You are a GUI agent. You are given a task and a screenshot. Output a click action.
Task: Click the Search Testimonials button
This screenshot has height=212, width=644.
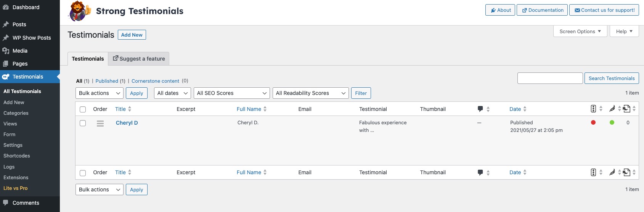coord(612,78)
